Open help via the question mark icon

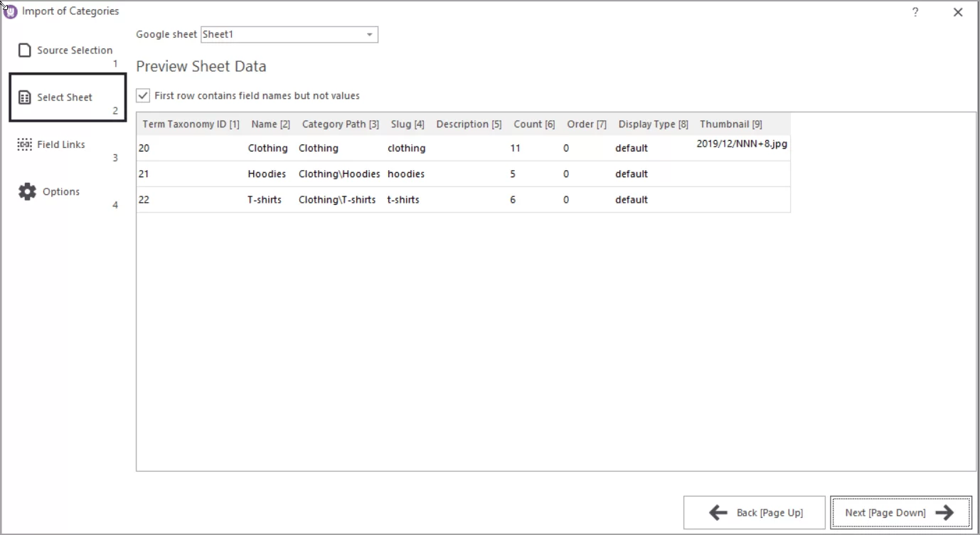[915, 12]
